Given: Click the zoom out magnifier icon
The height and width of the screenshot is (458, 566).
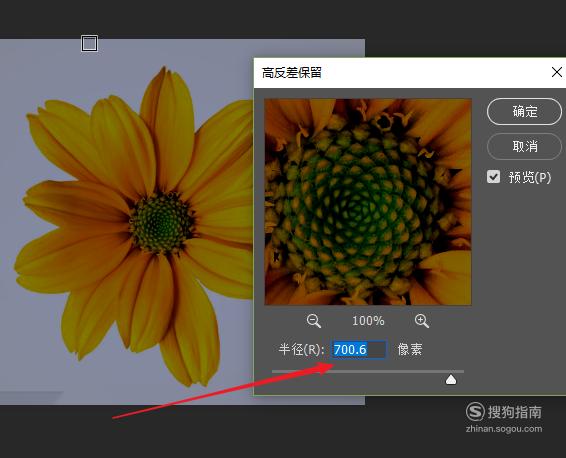Looking at the screenshot, I should click(x=314, y=321).
